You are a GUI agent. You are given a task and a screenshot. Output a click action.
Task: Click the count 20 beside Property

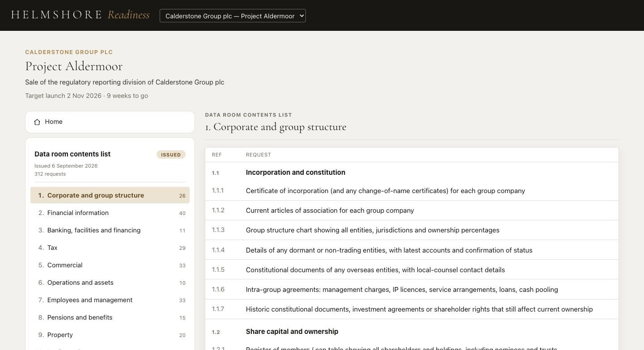coord(182,335)
